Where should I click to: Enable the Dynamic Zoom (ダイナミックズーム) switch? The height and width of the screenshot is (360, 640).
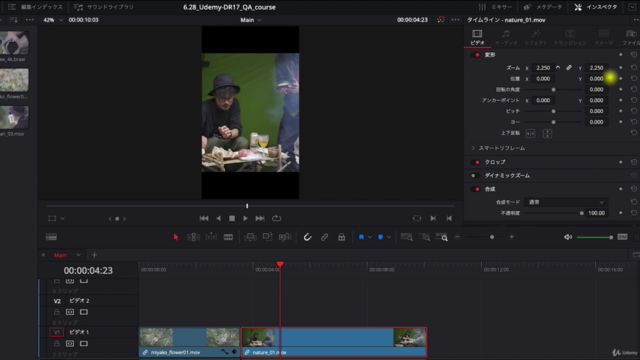[x=476, y=176]
